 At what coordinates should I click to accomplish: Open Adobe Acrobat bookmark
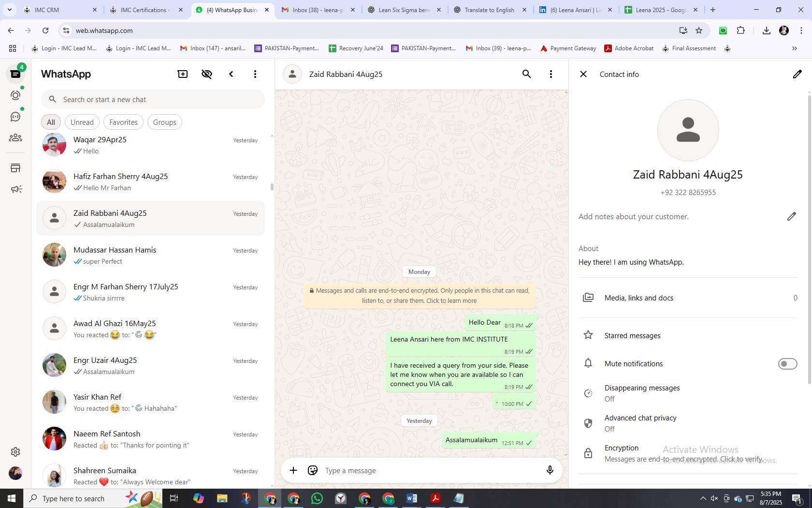coord(629,48)
